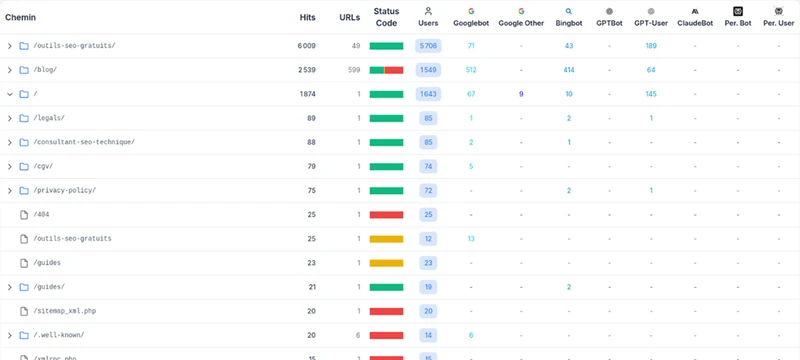Click the Google Other logo icon

521,11
